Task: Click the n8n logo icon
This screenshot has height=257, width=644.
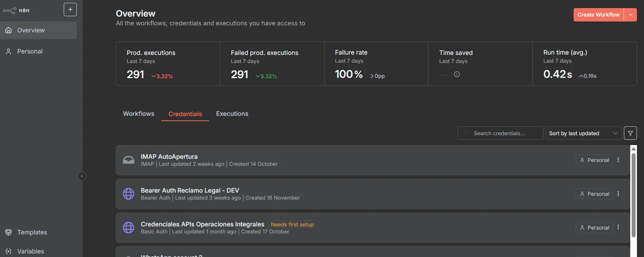Action: (x=10, y=11)
